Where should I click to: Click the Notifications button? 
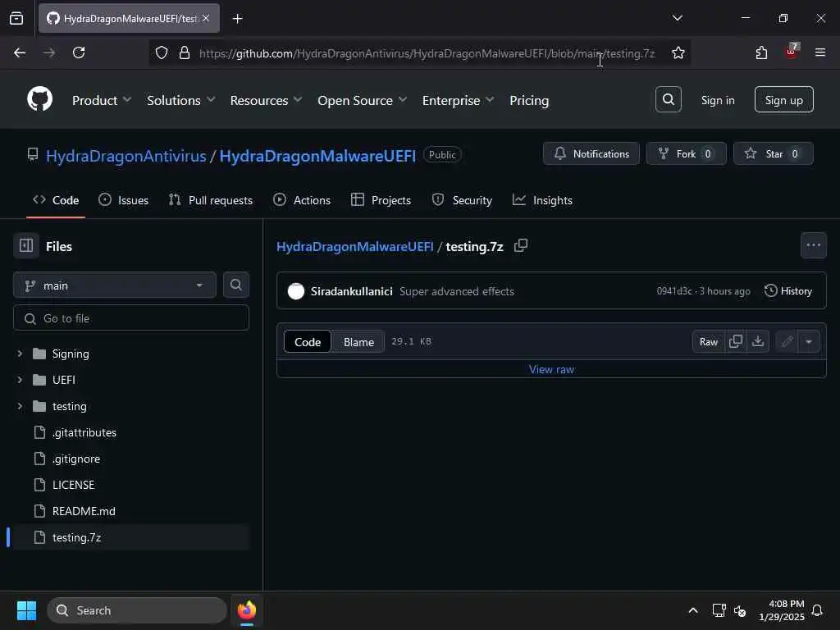(591, 153)
